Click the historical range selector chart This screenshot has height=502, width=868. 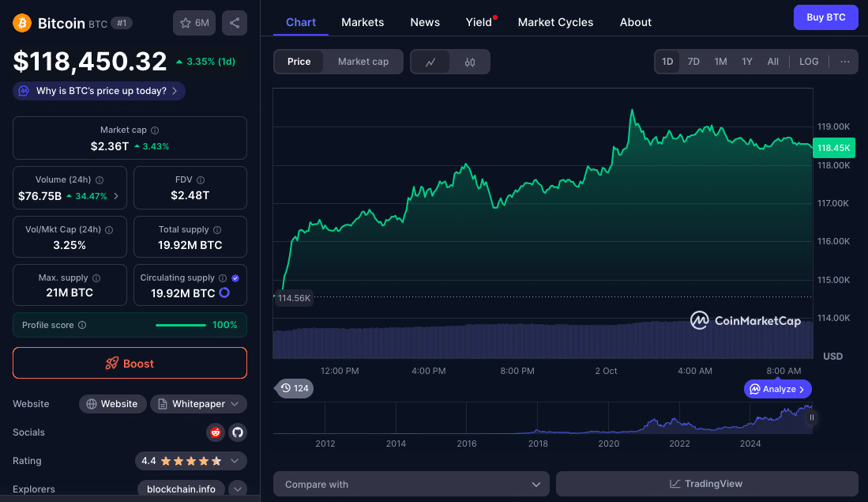(x=543, y=417)
